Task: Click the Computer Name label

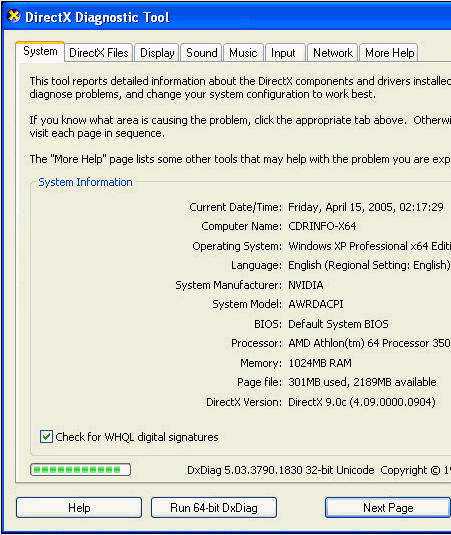Action: 242,226
